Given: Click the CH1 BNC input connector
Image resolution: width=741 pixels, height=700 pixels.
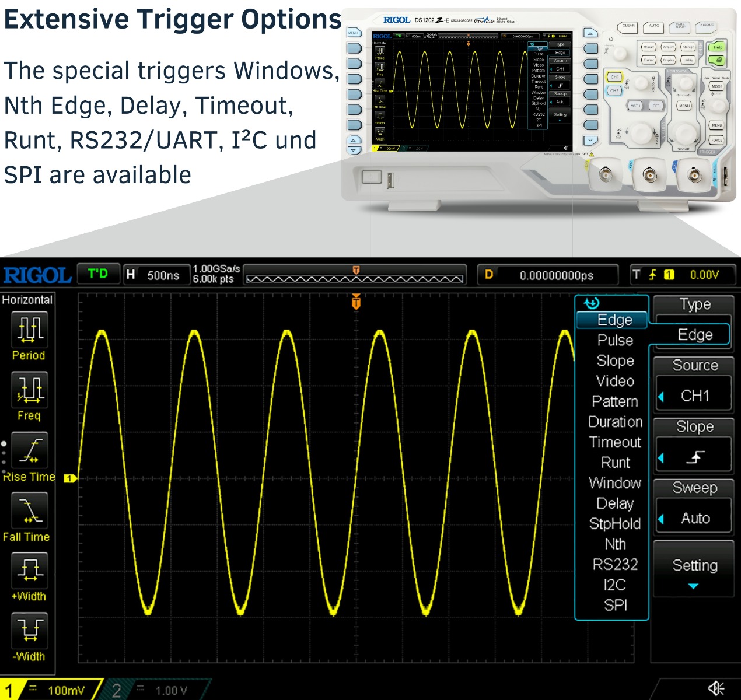Looking at the screenshot, I should 605,174.
